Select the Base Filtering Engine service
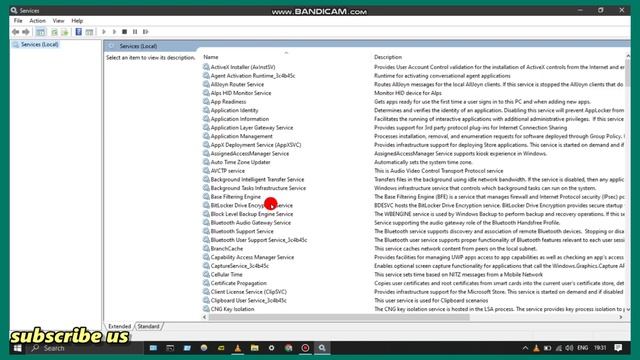Viewport: 640px width, 360px height. click(236, 197)
